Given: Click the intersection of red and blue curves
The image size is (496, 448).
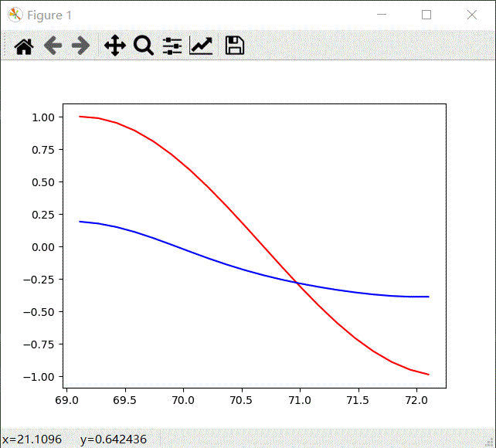Looking at the screenshot, I should coord(297,283).
